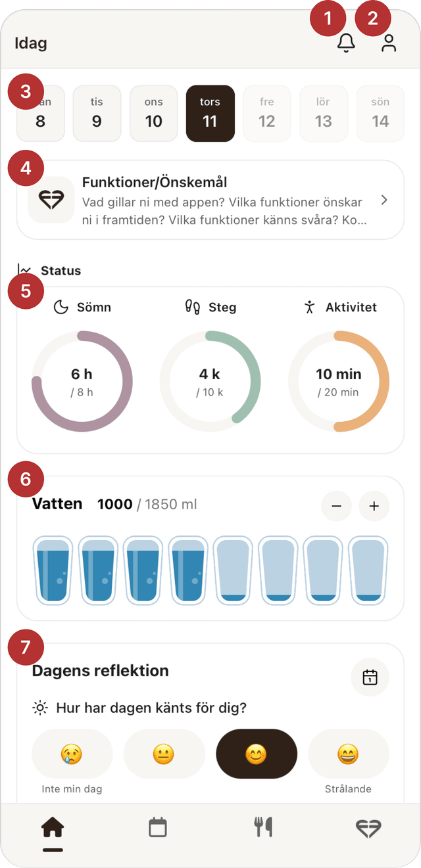Tap the heart logo in Funktioner/Önskemål card
Viewport: 421px width, 868px height.
pyautogui.click(x=51, y=200)
